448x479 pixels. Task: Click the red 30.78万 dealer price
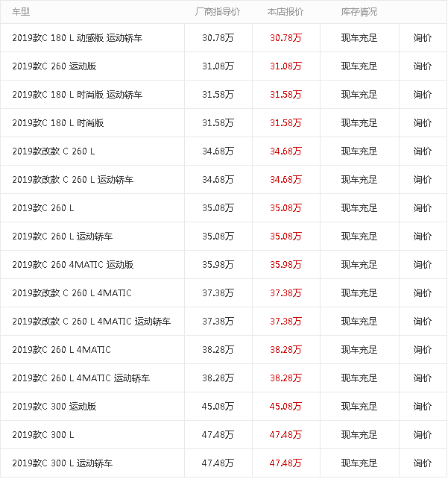pyautogui.click(x=286, y=38)
